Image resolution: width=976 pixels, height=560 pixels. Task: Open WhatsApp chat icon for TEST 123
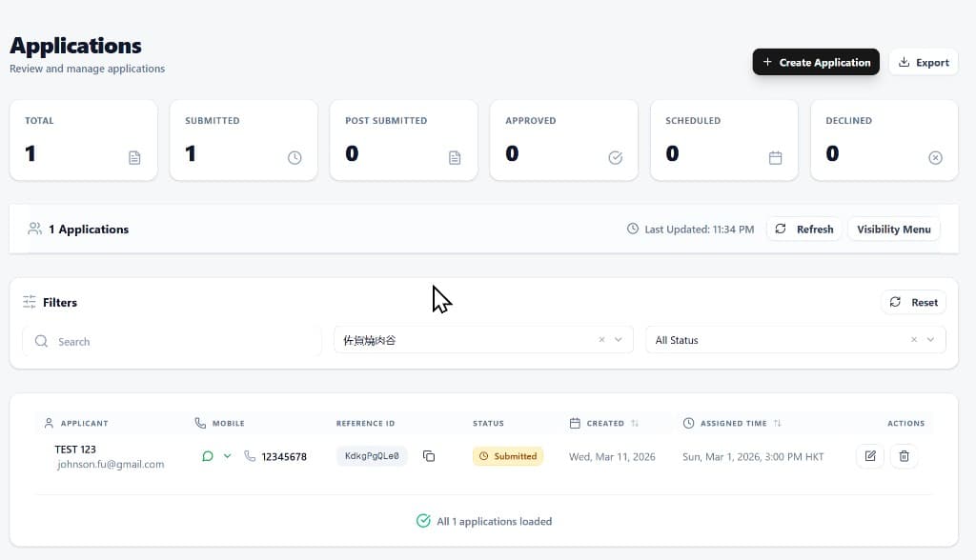tap(208, 456)
